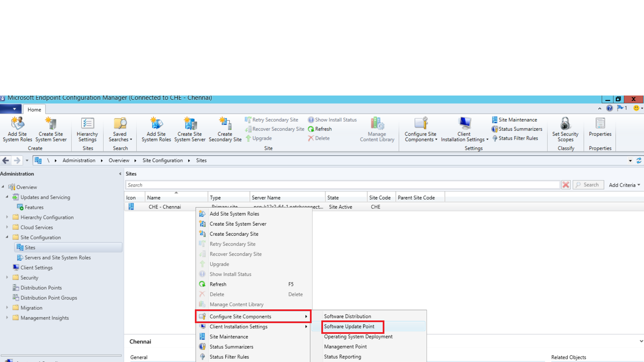
Task: Choose Add Site System Roles from the context menu
Action: [x=234, y=214]
